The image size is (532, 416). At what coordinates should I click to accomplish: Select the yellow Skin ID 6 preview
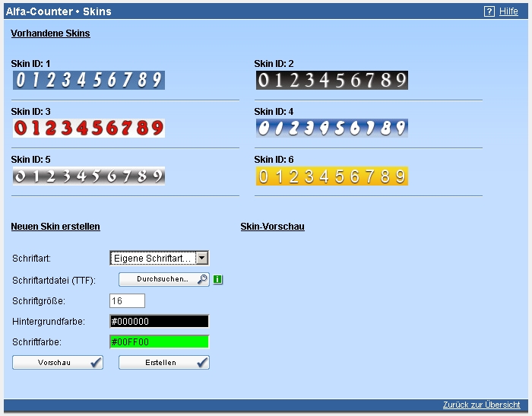click(331, 176)
